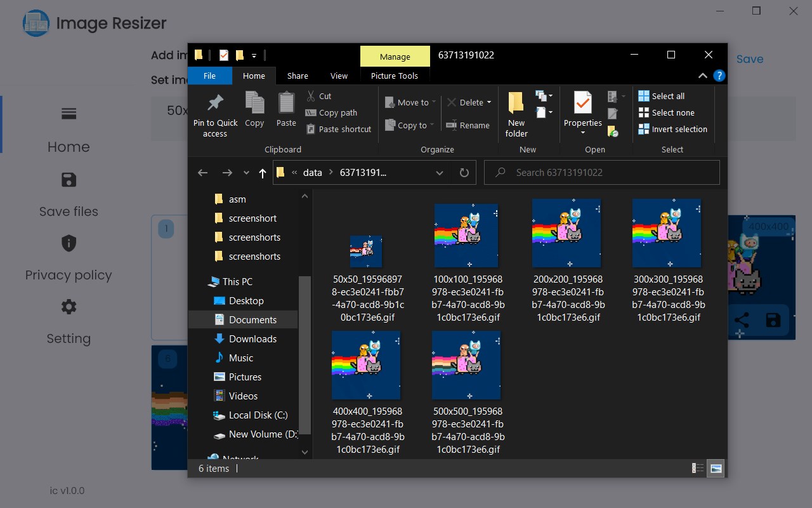Open the Easy access dropdown icon
The width and height of the screenshot is (812, 508).
[x=544, y=112]
